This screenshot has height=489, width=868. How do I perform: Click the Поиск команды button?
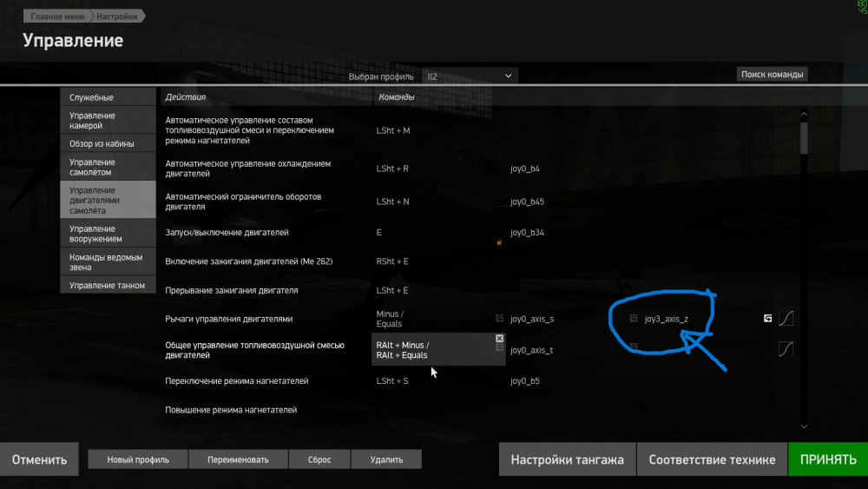[x=772, y=74]
